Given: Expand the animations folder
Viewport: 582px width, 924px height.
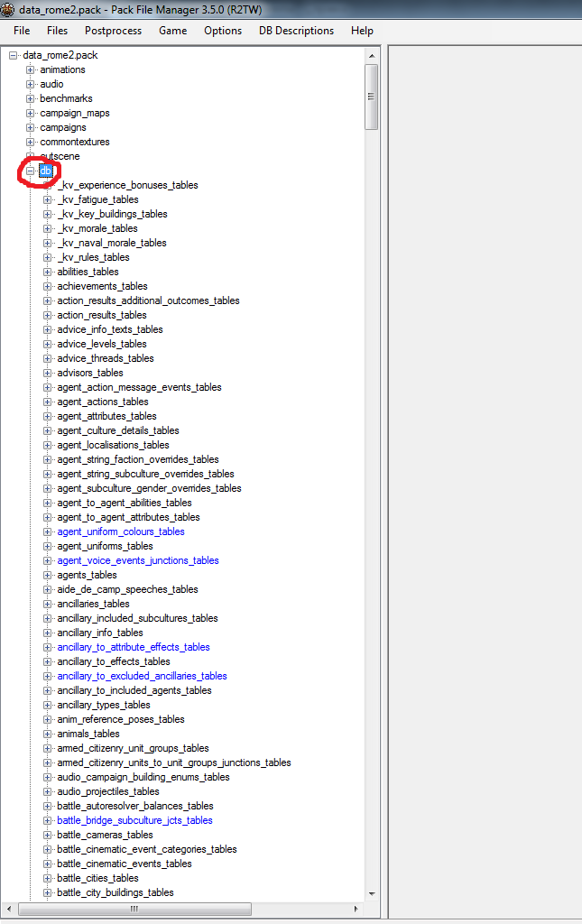Looking at the screenshot, I should (x=31, y=69).
